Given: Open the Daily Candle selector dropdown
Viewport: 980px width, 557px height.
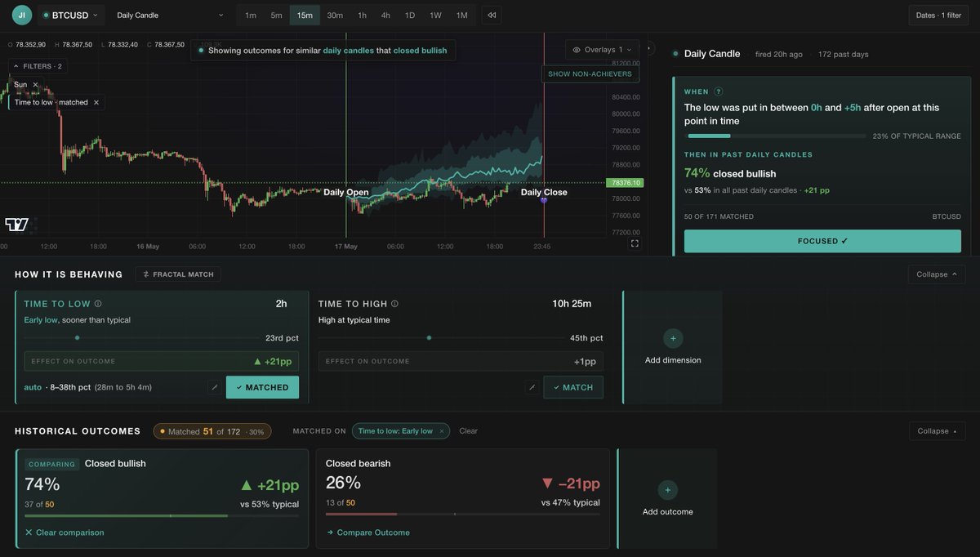Looking at the screenshot, I should (x=169, y=15).
